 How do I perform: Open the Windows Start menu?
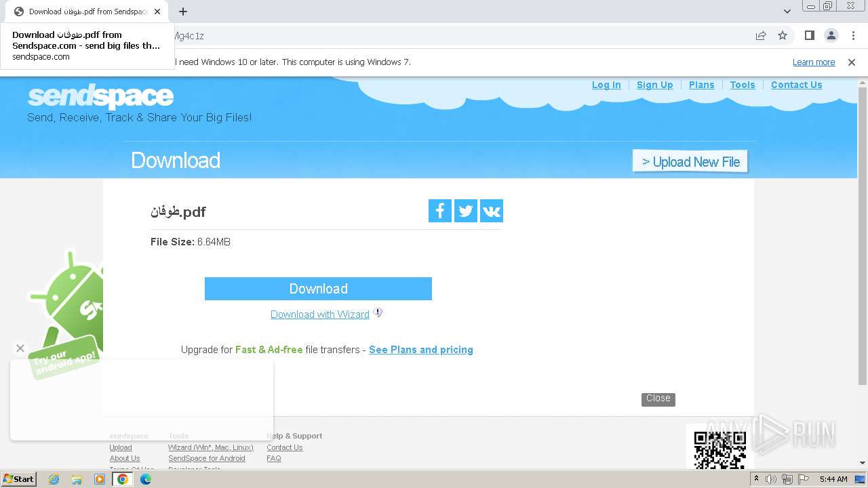(18, 479)
